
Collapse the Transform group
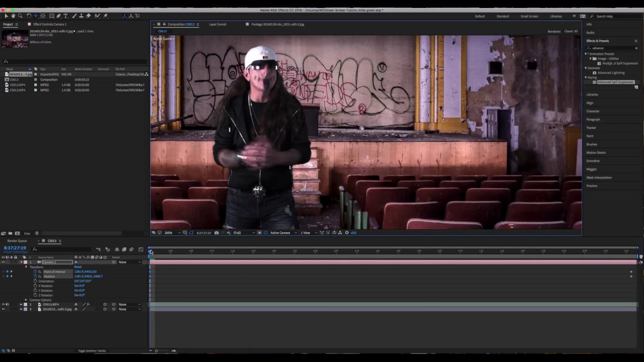click(26, 267)
